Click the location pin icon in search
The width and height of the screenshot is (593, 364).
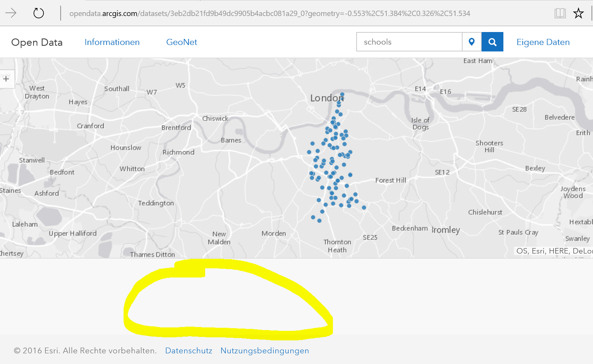point(472,42)
